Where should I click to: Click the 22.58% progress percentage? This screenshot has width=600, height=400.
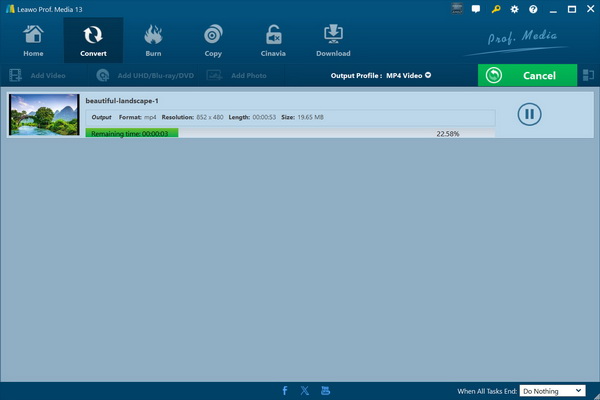pos(448,134)
